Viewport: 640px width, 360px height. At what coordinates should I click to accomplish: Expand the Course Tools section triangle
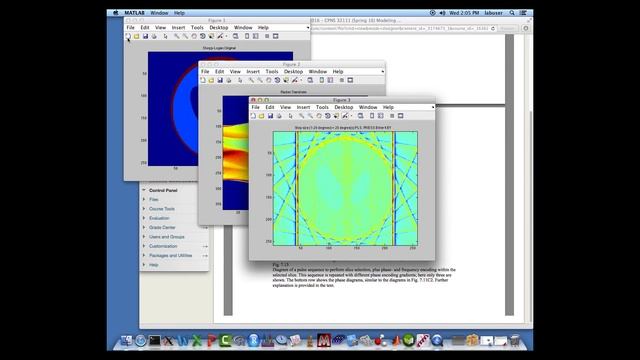[144, 209]
